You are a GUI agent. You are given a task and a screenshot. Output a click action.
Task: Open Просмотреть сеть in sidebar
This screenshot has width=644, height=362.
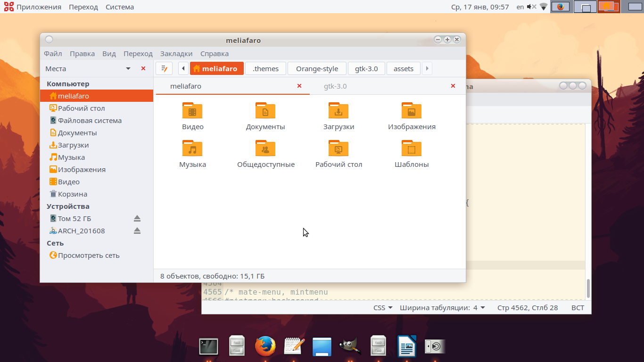(x=97, y=255)
